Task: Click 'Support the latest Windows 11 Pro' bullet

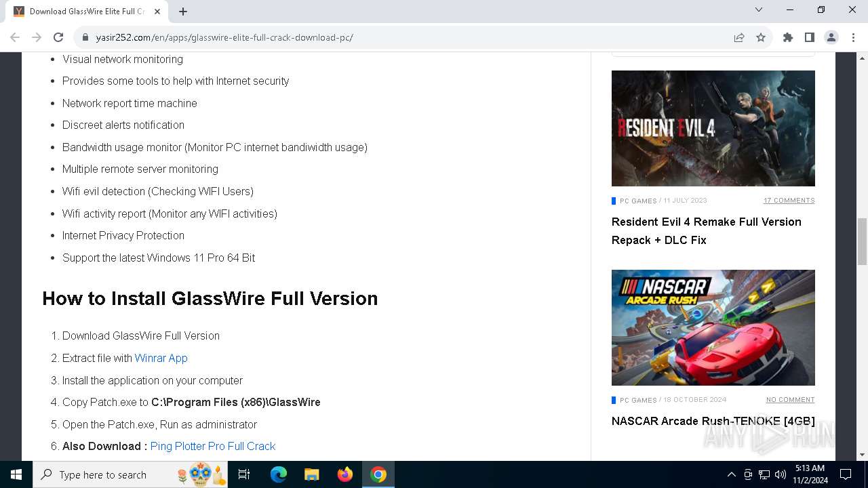Action: point(159,258)
